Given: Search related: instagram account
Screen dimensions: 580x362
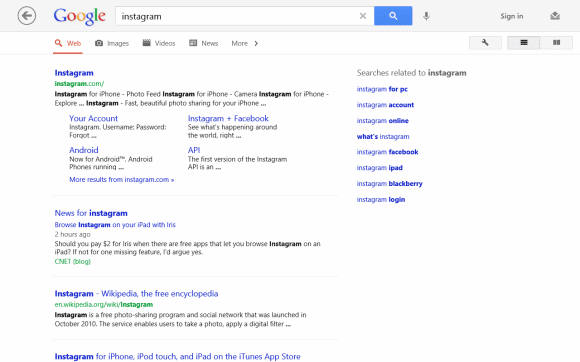Looking at the screenshot, I should tap(385, 105).
